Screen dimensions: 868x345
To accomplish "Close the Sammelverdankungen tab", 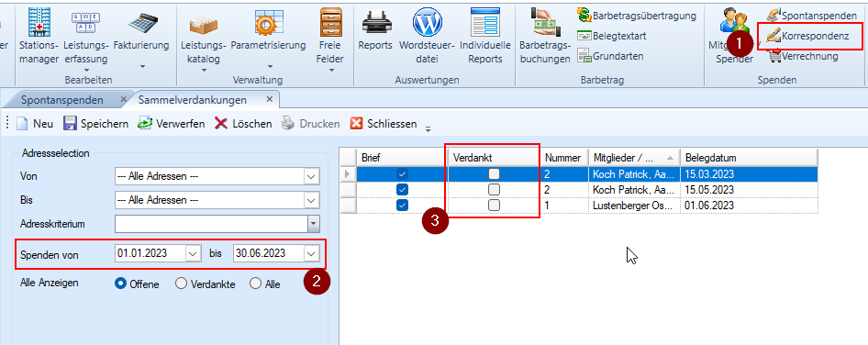I will point(270,100).
